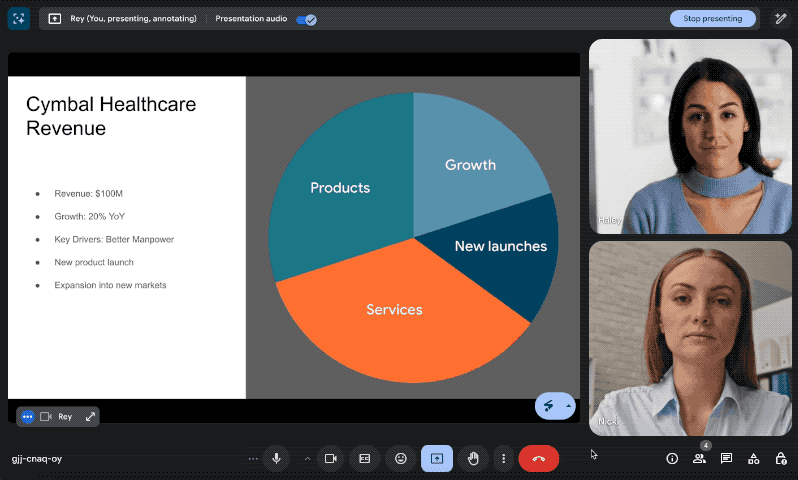Click the 'Revenue: $100M' bullet

[89, 193]
